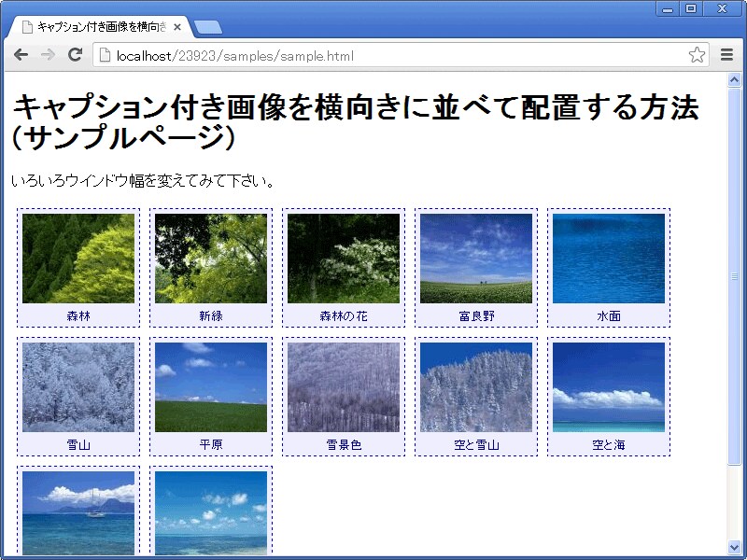Viewport: 747px width, 560px height.
Task: Click the back navigation arrow
Action: pos(21,56)
